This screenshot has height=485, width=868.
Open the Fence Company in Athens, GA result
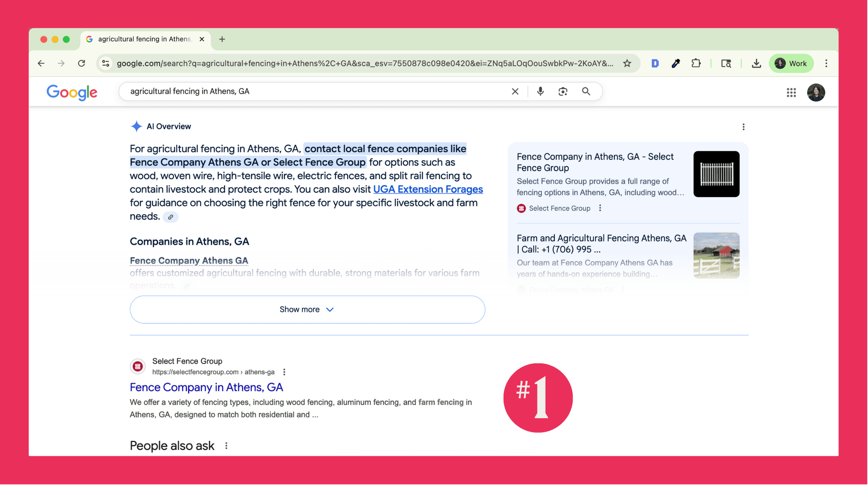[x=206, y=387]
